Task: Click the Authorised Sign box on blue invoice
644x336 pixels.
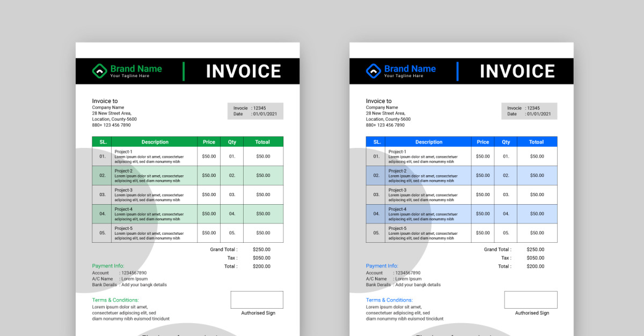Action: 531,300
